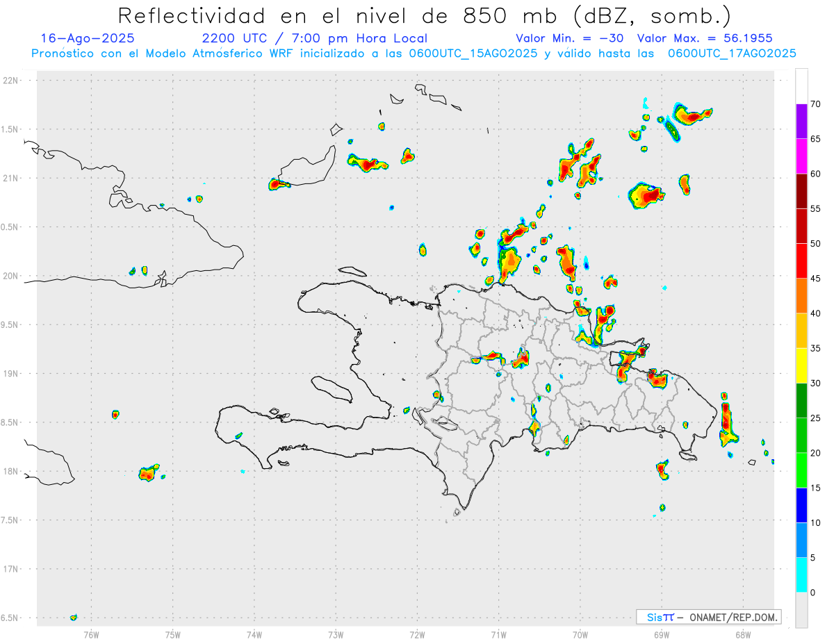Select the yellow 30–35 dBZ colorbar segment
Screen dimensions: 834x644
[801, 365]
